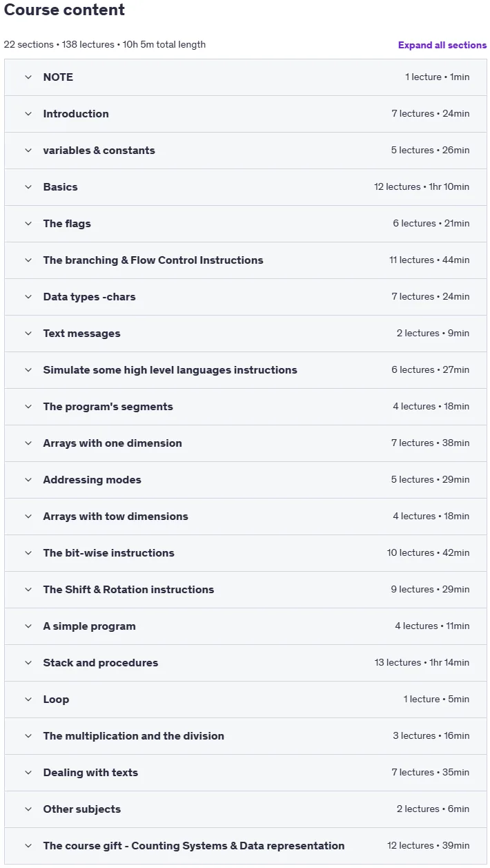Open Simulate some high level languages section
Screen dimensions: 490x868
pyautogui.click(x=246, y=370)
